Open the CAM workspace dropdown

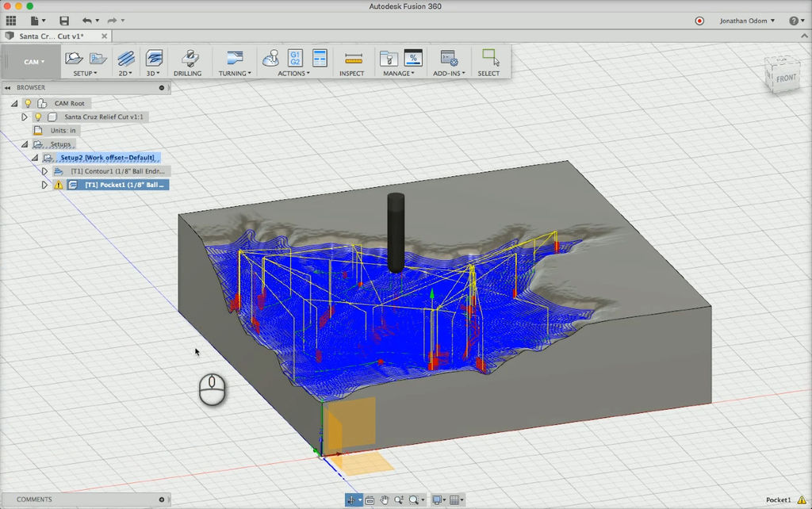click(34, 62)
